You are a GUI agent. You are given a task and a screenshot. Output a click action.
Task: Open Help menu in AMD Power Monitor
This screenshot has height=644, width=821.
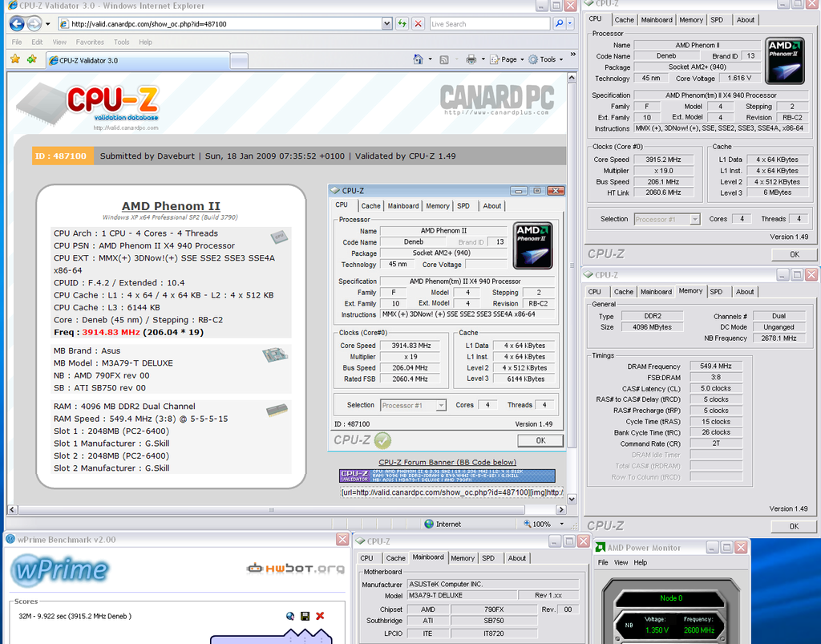(641, 562)
